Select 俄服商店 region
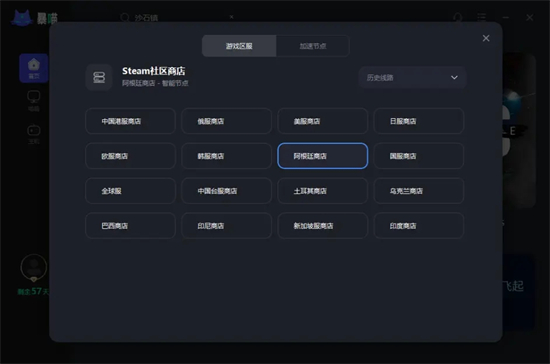The image size is (550, 364). click(227, 121)
